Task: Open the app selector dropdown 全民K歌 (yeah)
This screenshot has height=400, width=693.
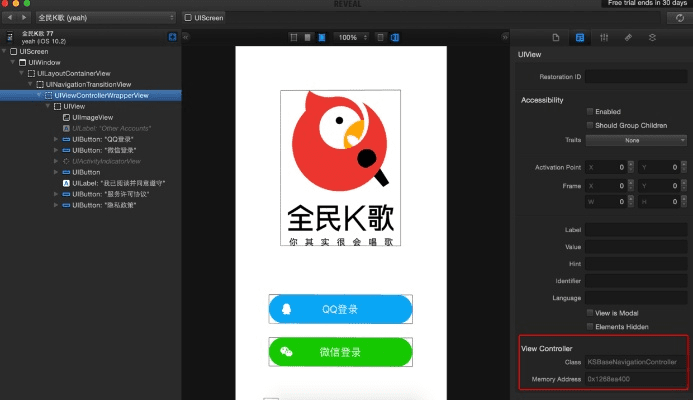Action: click(105, 18)
